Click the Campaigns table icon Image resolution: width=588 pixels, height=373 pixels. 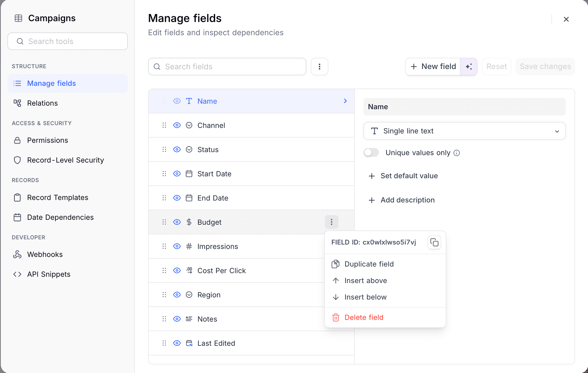[x=18, y=18]
